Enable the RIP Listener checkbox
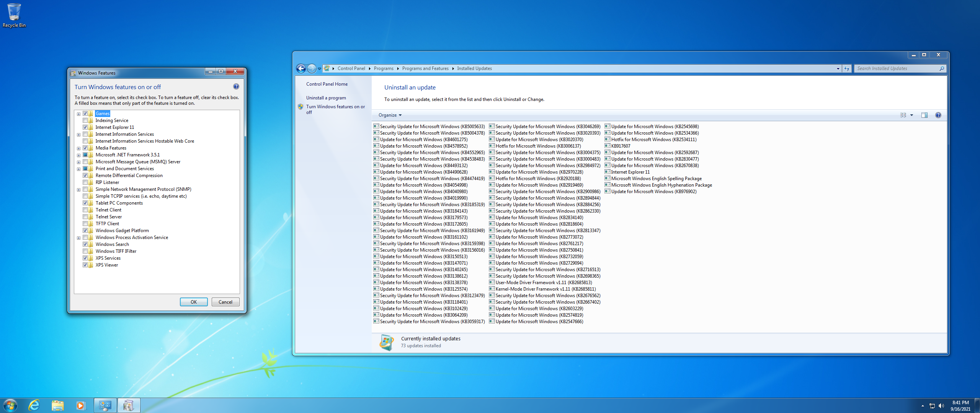Image resolution: width=980 pixels, height=413 pixels. pos(85,182)
